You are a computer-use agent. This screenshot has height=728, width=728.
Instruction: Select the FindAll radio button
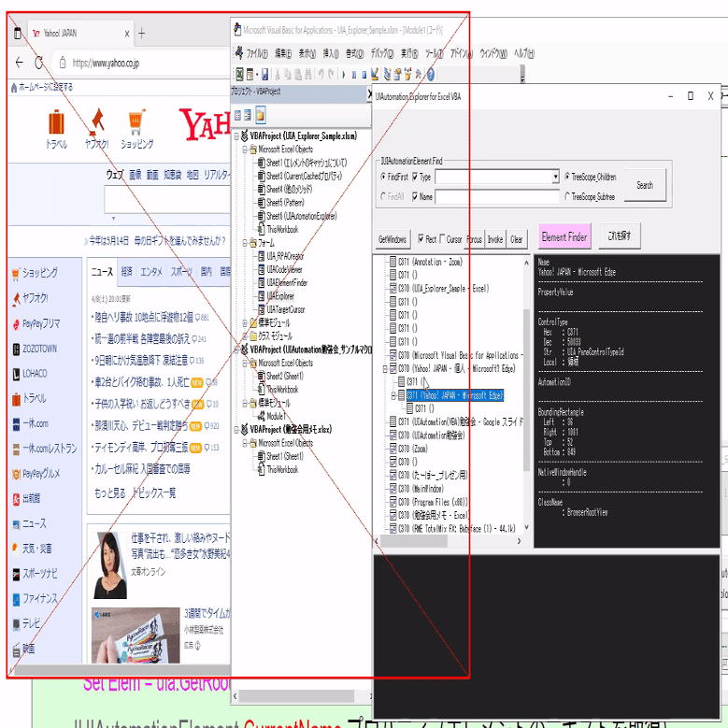(383, 197)
